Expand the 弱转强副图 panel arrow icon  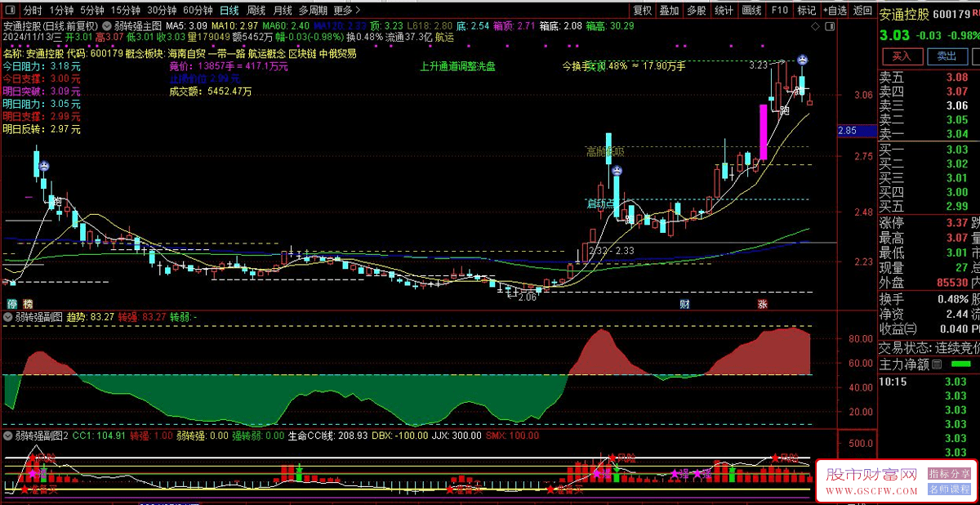point(8,316)
